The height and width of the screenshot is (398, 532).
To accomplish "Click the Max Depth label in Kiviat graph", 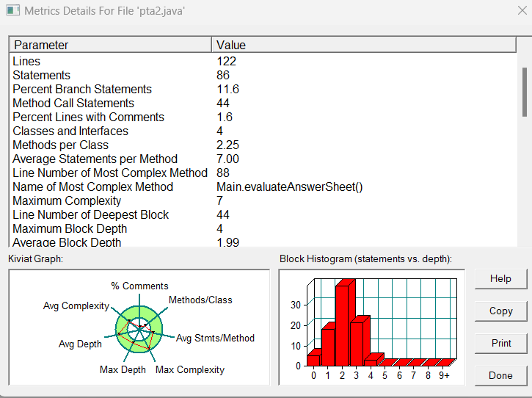I will click(x=123, y=369).
